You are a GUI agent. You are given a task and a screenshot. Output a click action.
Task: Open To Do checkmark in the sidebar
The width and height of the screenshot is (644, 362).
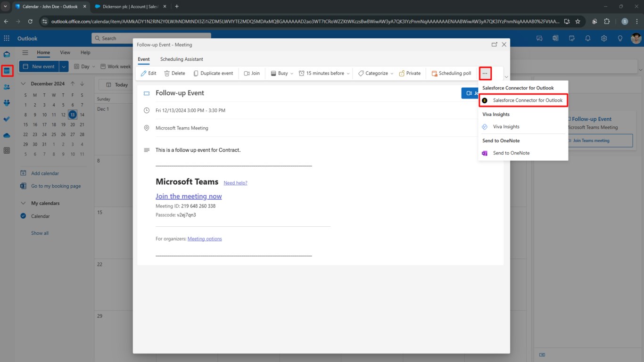click(x=7, y=119)
